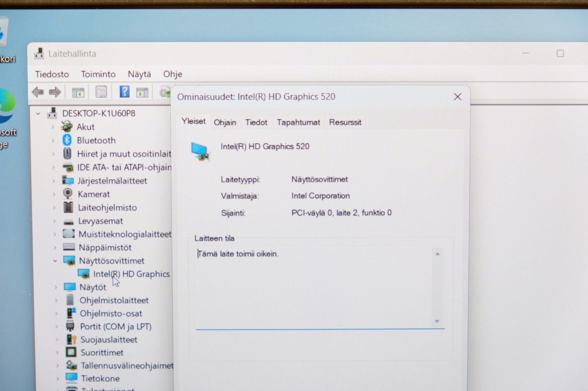Click the Microsoft Edge desktop shortcut
This screenshot has height=391, width=588.
pyautogui.click(x=8, y=117)
